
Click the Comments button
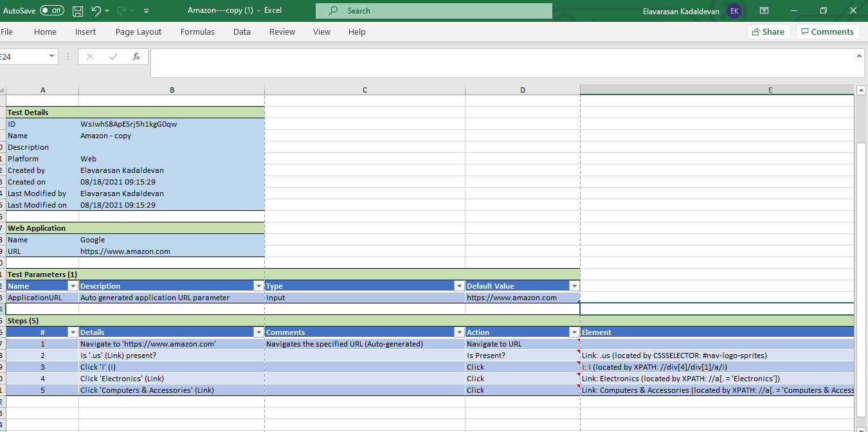click(827, 32)
